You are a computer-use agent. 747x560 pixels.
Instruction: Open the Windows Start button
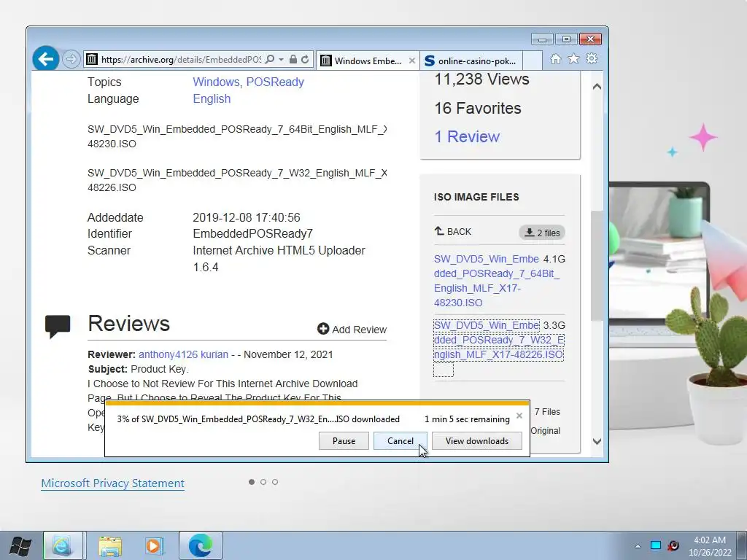coord(20,545)
